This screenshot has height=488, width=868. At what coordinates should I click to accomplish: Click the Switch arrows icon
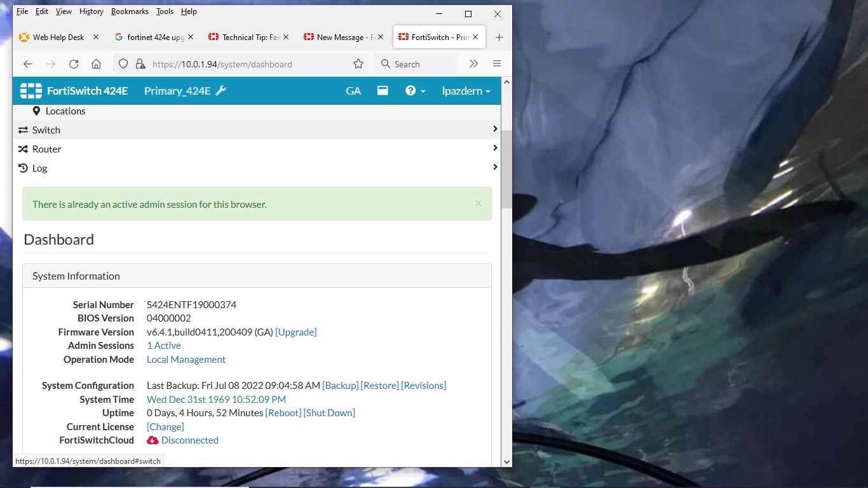click(x=23, y=130)
